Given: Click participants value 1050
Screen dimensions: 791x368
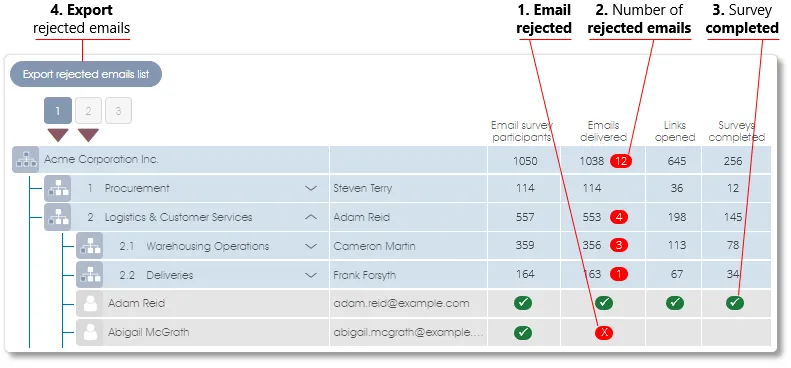Looking at the screenshot, I should pyautogui.click(x=525, y=161).
